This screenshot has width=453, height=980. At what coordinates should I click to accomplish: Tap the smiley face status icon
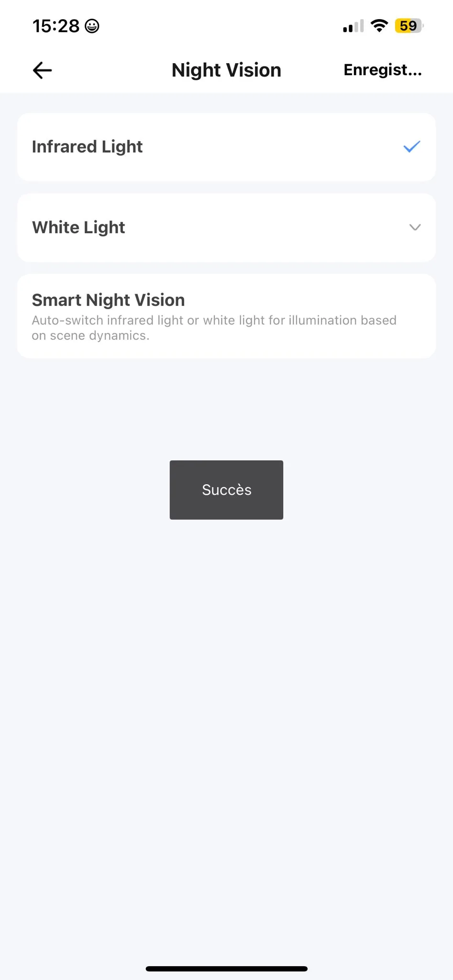(x=92, y=26)
